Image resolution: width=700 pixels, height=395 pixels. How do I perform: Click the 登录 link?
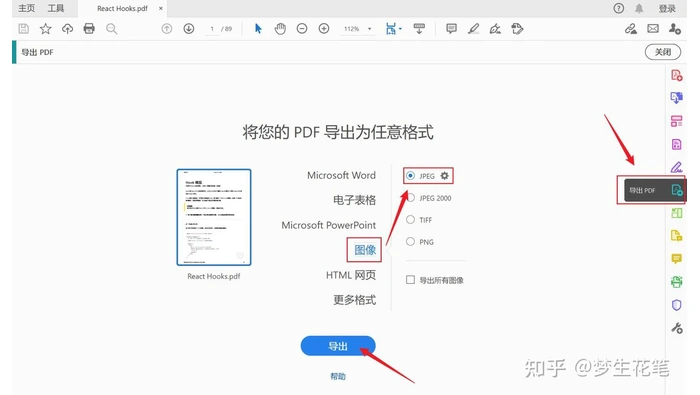pos(667,8)
